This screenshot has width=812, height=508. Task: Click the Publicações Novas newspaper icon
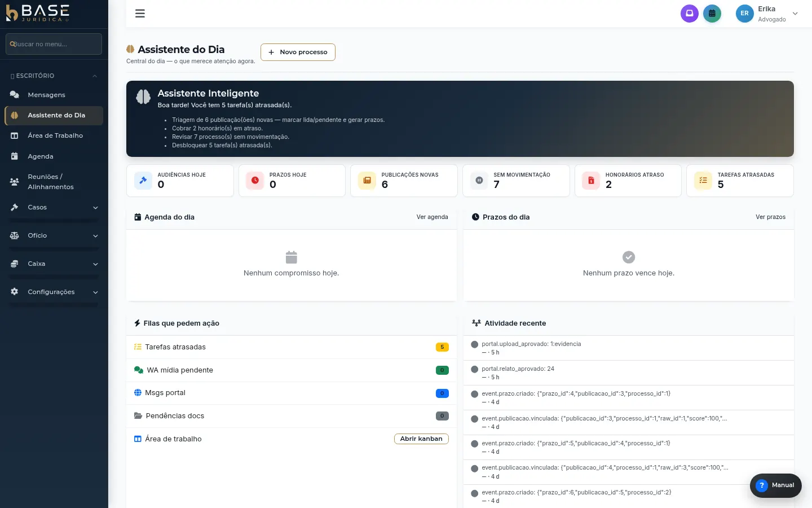coord(367,181)
